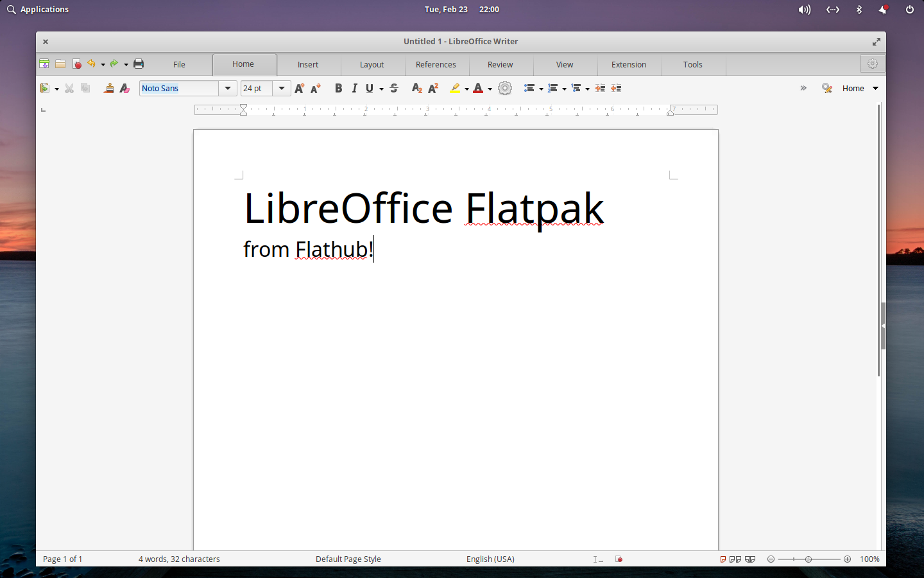924x578 pixels.
Task: Open the character highlighting color dropdown
Action: tap(466, 88)
